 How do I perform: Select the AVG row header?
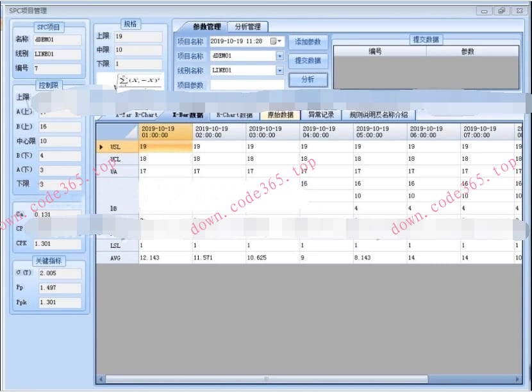(x=117, y=258)
